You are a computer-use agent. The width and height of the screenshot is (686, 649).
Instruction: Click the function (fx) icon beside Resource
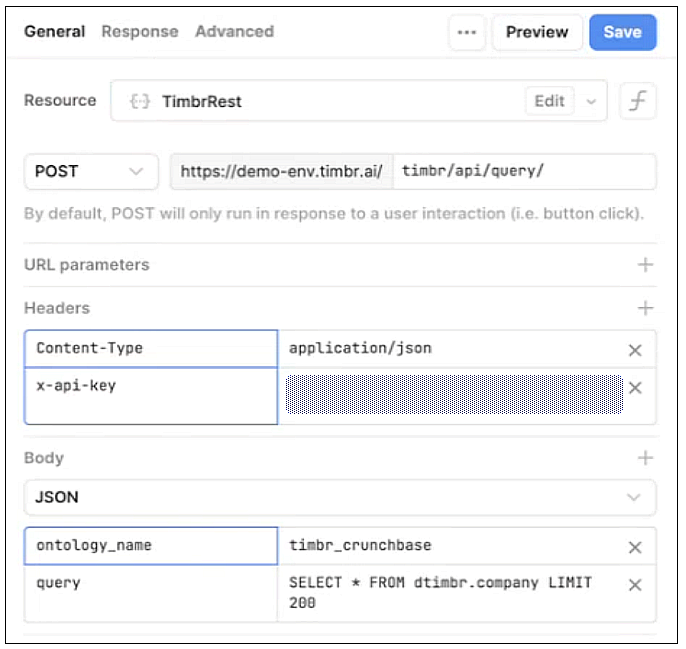[637, 101]
